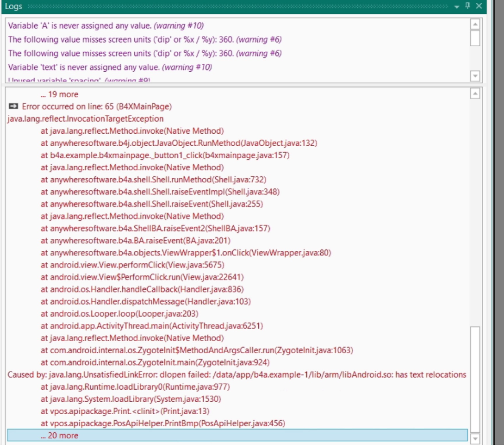Screen dimensions: 504x445
Task: Click the error log scroll-up arrow
Action: 475,94
